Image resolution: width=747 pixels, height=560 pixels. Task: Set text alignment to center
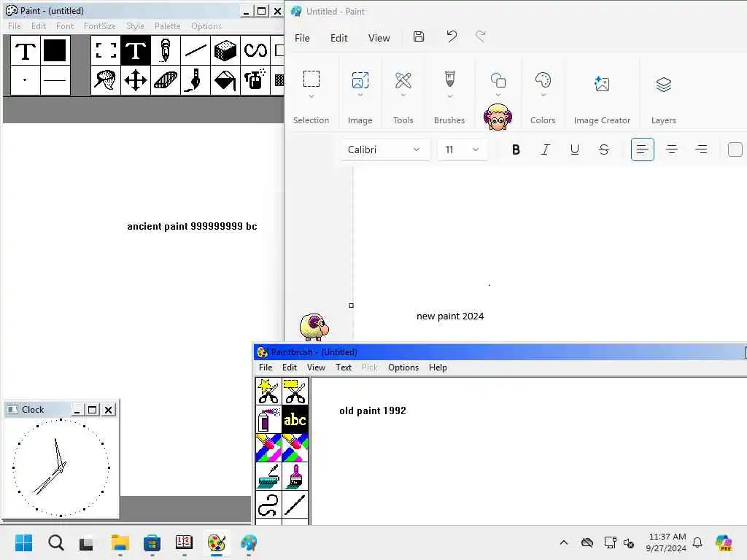(x=672, y=149)
